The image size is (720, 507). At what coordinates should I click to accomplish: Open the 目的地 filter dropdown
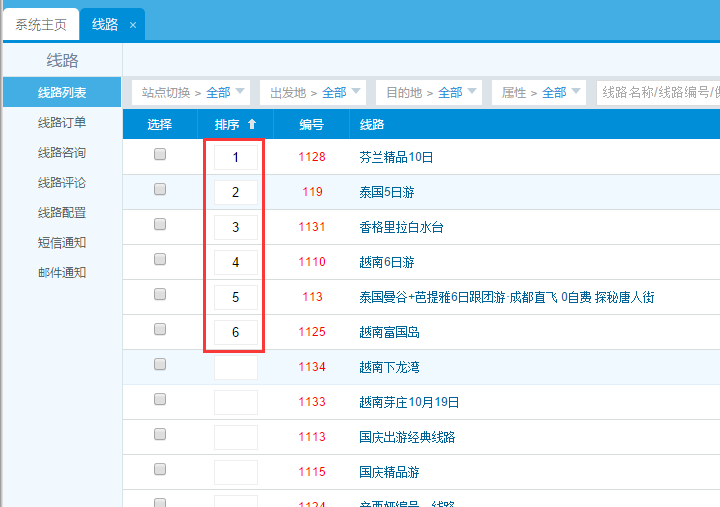point(427,93)
